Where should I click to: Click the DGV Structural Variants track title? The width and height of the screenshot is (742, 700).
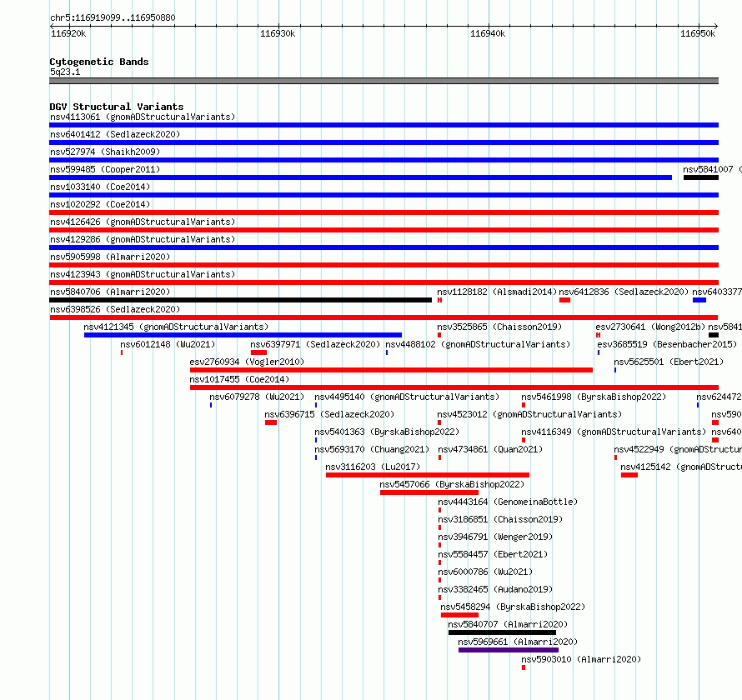click(117, 107)
